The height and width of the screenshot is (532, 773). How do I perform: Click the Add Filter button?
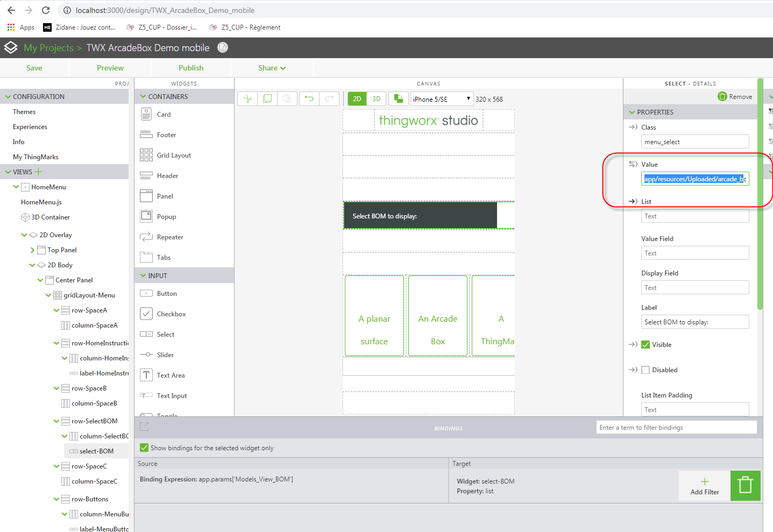[704, 485]
